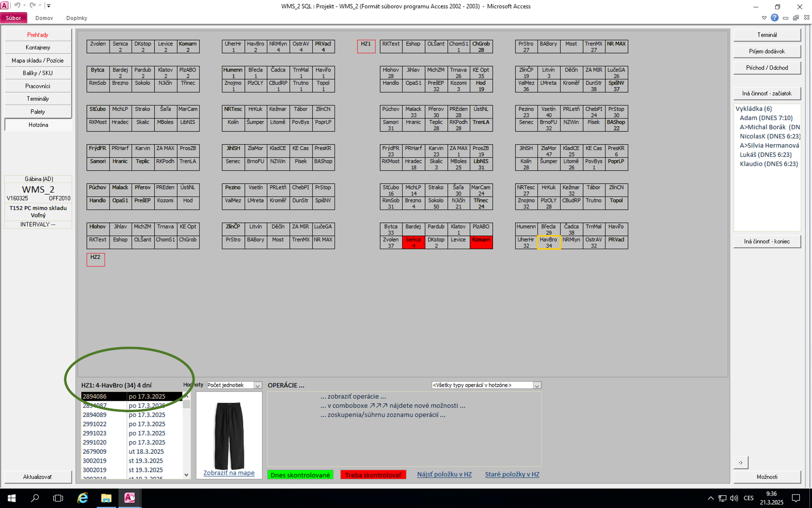Screen dimensions: 812x508
Task: Open File Explorer from the taskbar
Action: (x=106, y=498)
